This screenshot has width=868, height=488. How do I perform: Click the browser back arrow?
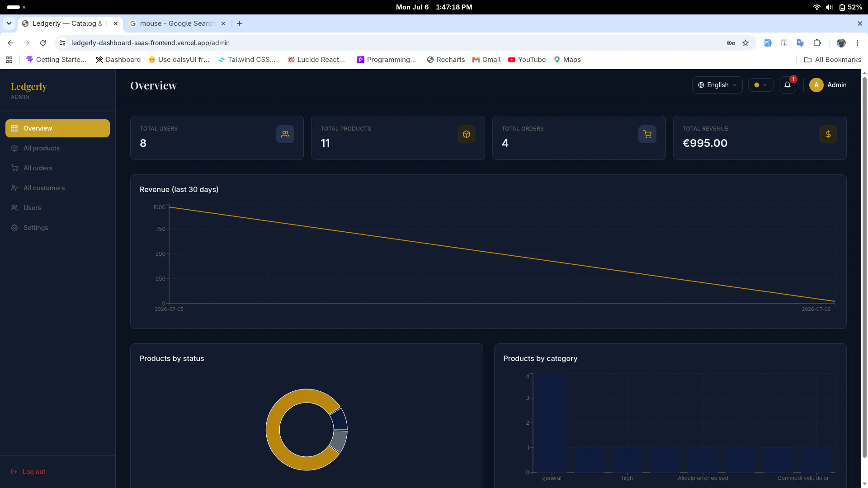coord(10,43)
